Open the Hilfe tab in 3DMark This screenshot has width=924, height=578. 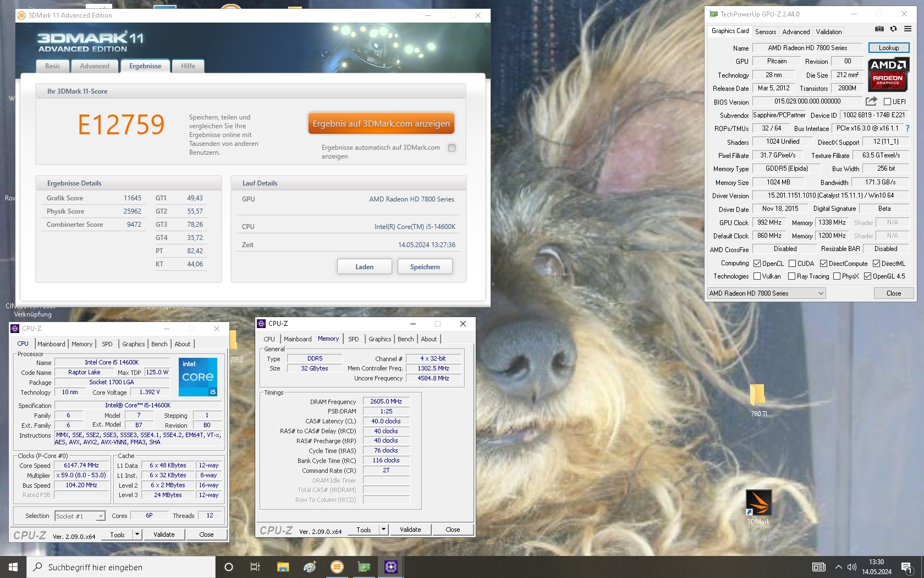click(x=188, y=66)
